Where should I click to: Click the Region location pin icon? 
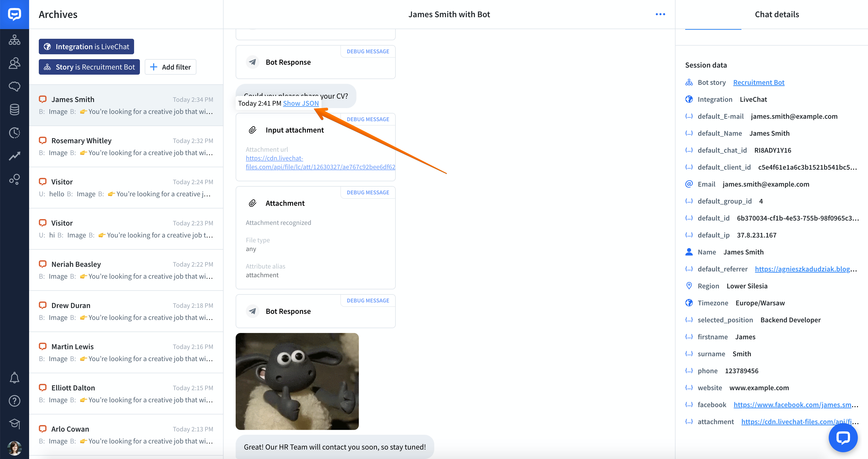tap(689, 285)
